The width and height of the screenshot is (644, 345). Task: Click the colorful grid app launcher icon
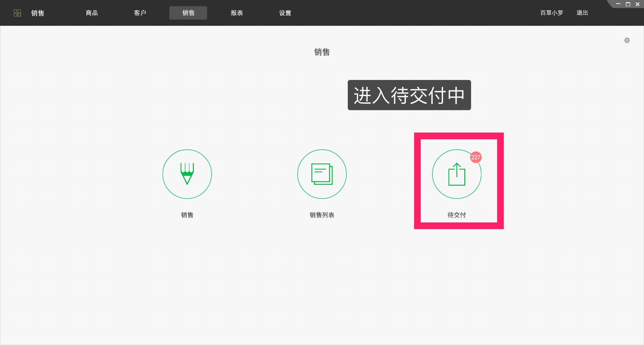(x=18, y=13)
